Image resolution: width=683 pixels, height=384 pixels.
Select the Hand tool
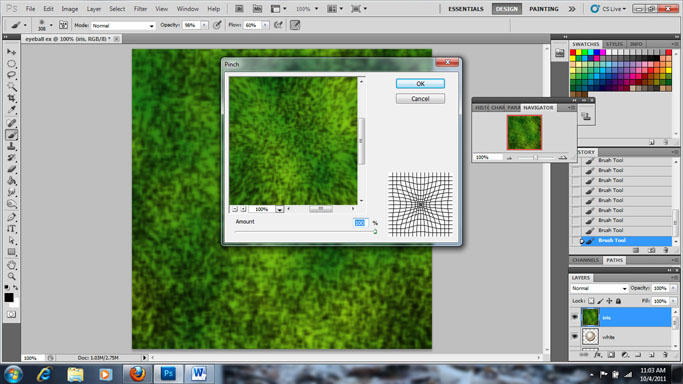click(x=11, y=265)
